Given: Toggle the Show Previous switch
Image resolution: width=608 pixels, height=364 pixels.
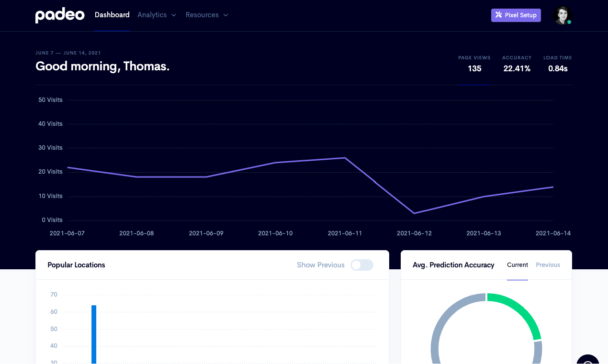Looking at the screenshot, I should (x=361, y=265).
